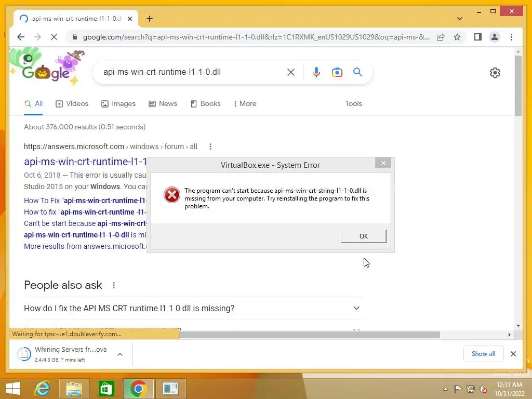Close the downloads bar

click(513, 354)
